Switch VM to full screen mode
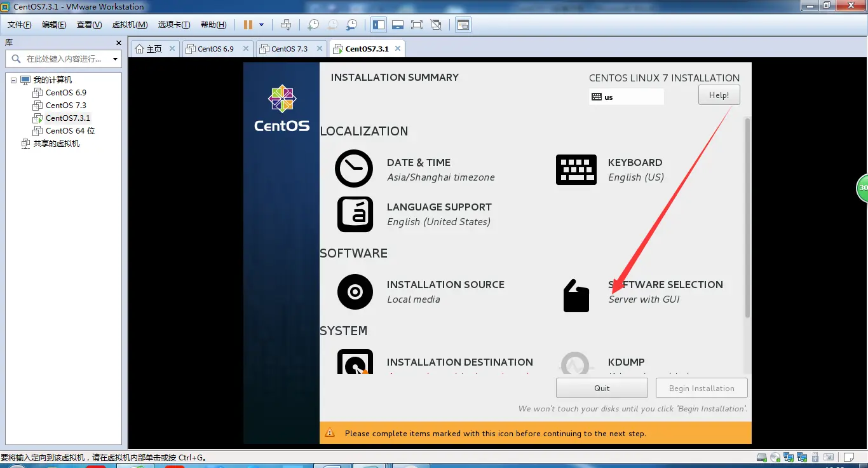Viewport: 868px width, 468px height. point(417,25)
